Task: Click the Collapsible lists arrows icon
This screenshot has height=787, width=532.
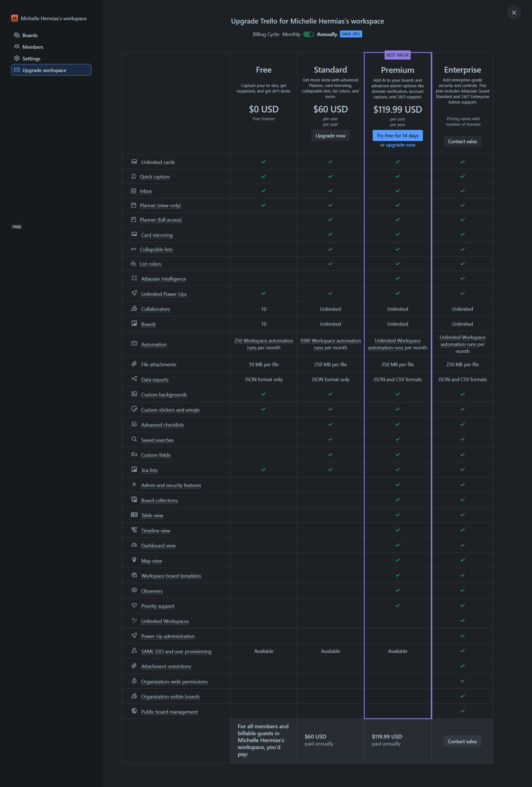Action: click(x=133, y=249)
